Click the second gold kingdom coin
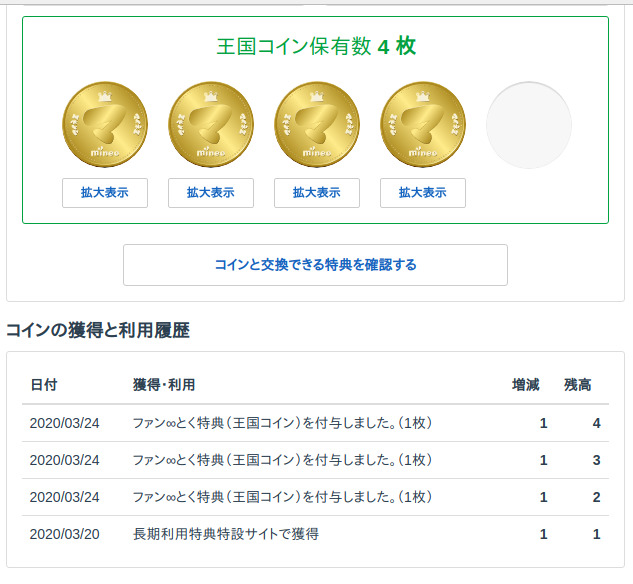This screenshot has height=584, width=633. 211,124
